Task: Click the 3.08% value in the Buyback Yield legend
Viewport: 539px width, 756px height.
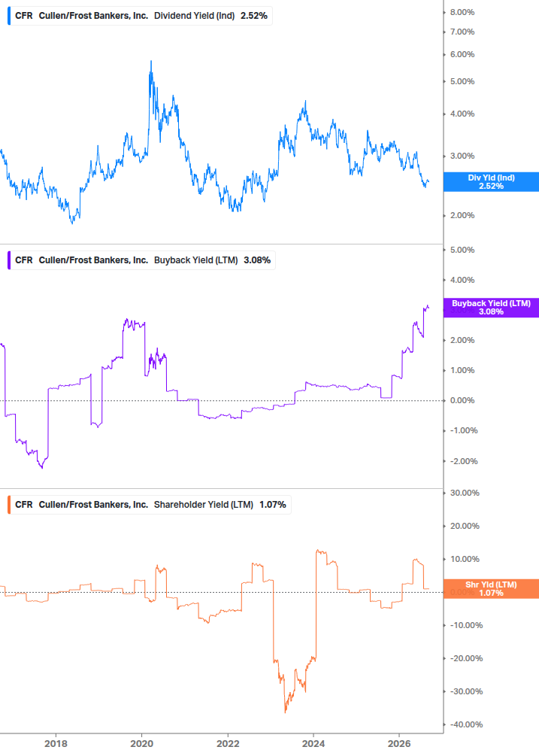Action: (257, 260)
